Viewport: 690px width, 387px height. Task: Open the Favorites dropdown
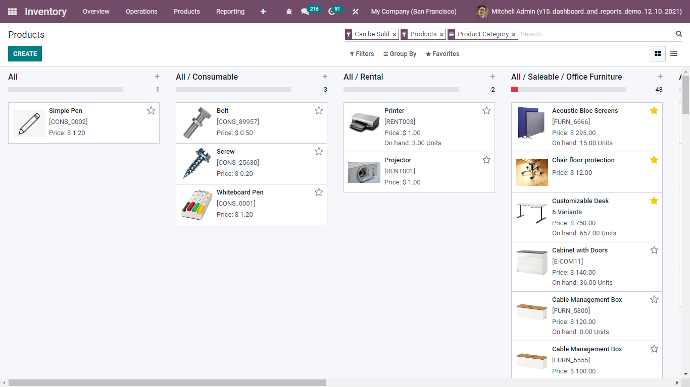coord(442,54)
